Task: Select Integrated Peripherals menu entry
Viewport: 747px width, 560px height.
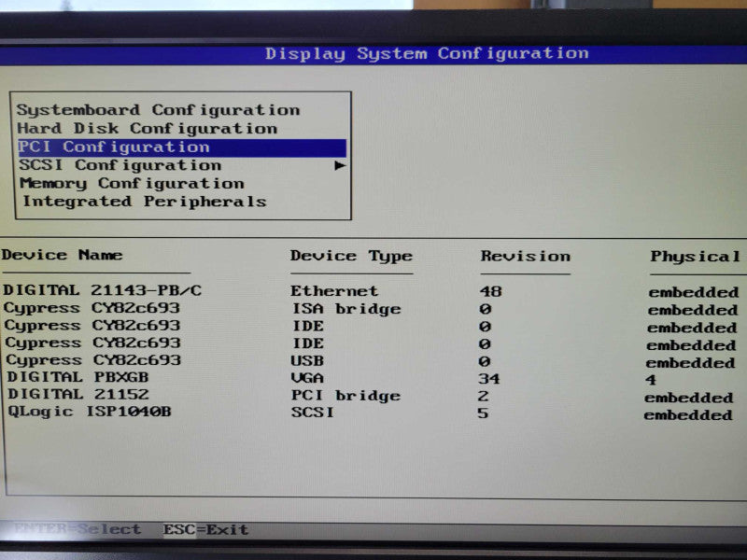Action: pos(145,202)
